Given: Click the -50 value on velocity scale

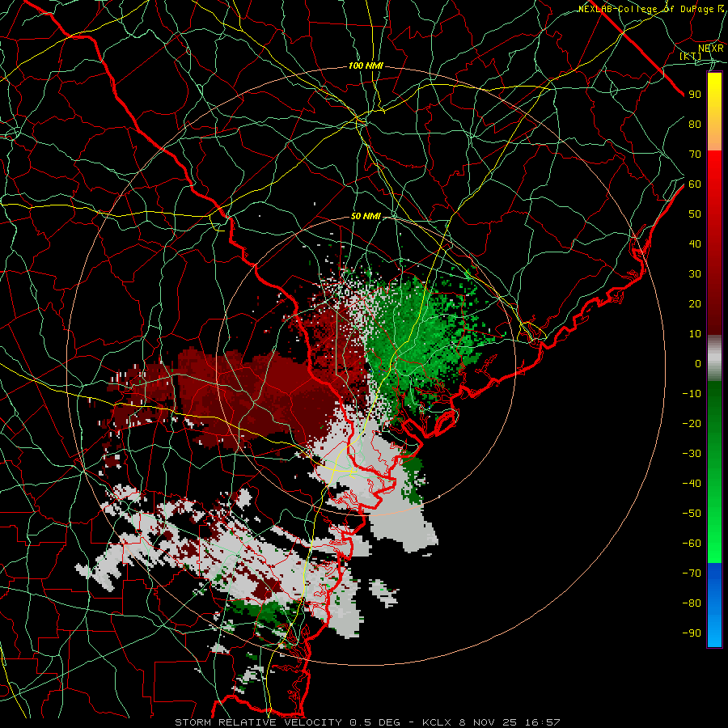Looking at the screenshot, I should pos(692,514).
